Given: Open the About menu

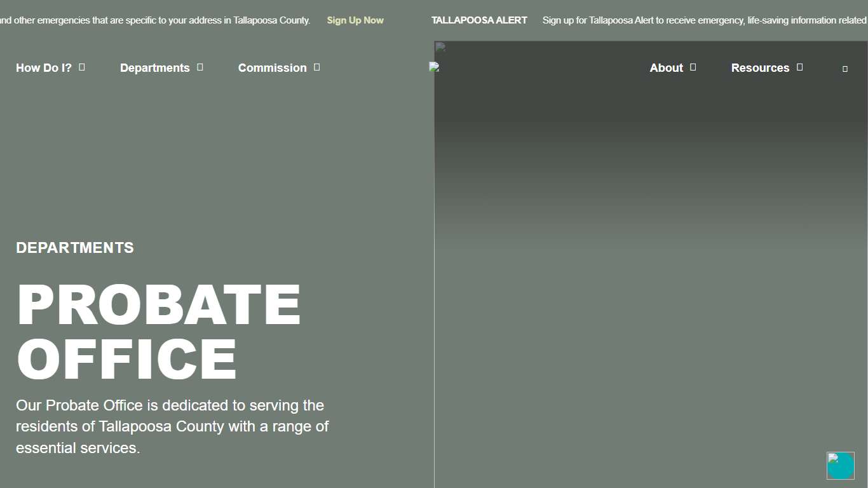Looking at the screenshot, I should click(x=666, y=68).
